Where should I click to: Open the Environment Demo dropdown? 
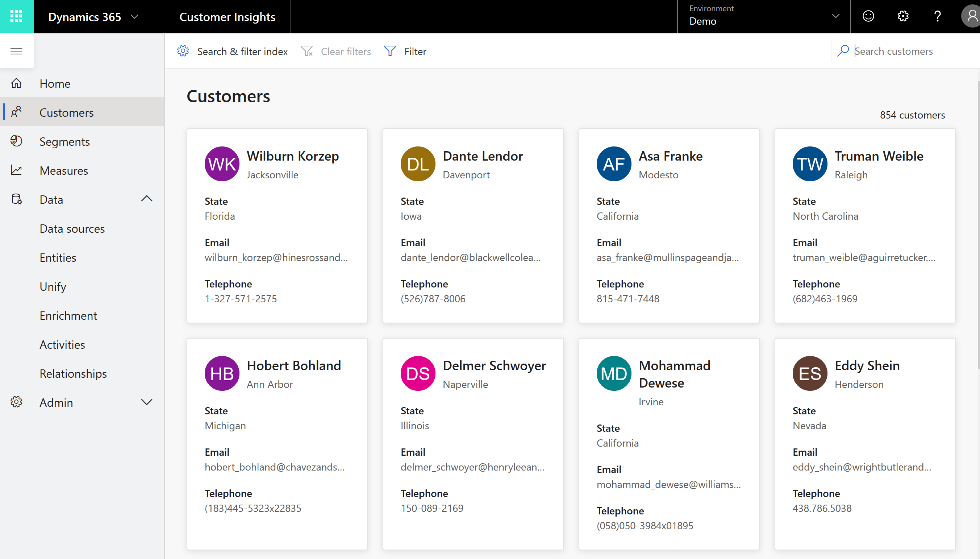(764, 17)
